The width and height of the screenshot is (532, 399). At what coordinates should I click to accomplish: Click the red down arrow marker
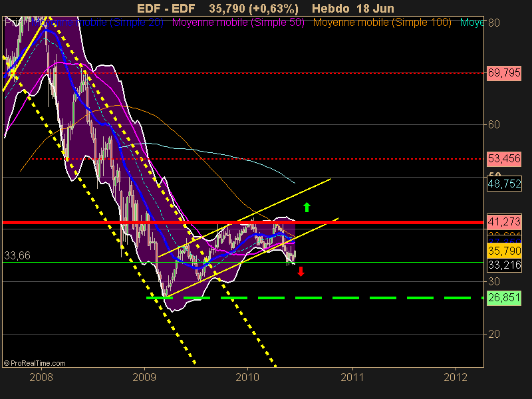click(x=301, y=271)
